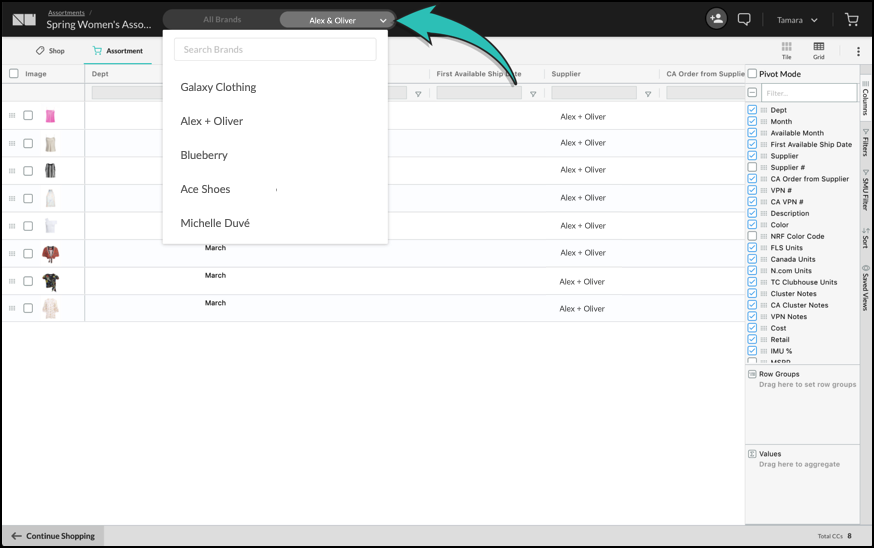Click the filter icon under First Available Ship Date

pyautogui.click(x=533, y=94)
